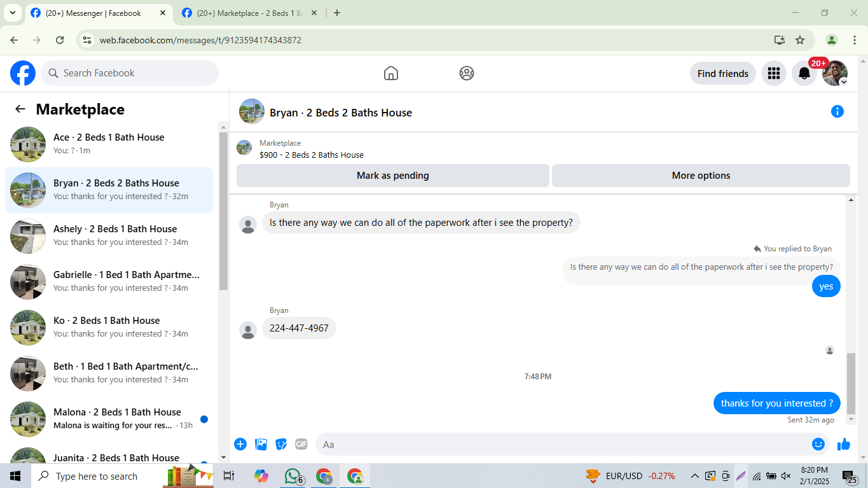Choose a sticker icon in composer
Viewport: 868px width, 488px height.
(x=281, y=444)
